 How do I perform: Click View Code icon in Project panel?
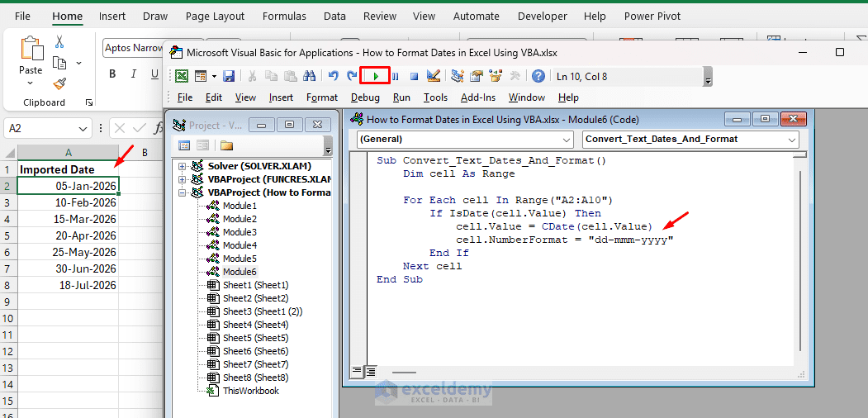pyautogui.click(x=184, y=145)
